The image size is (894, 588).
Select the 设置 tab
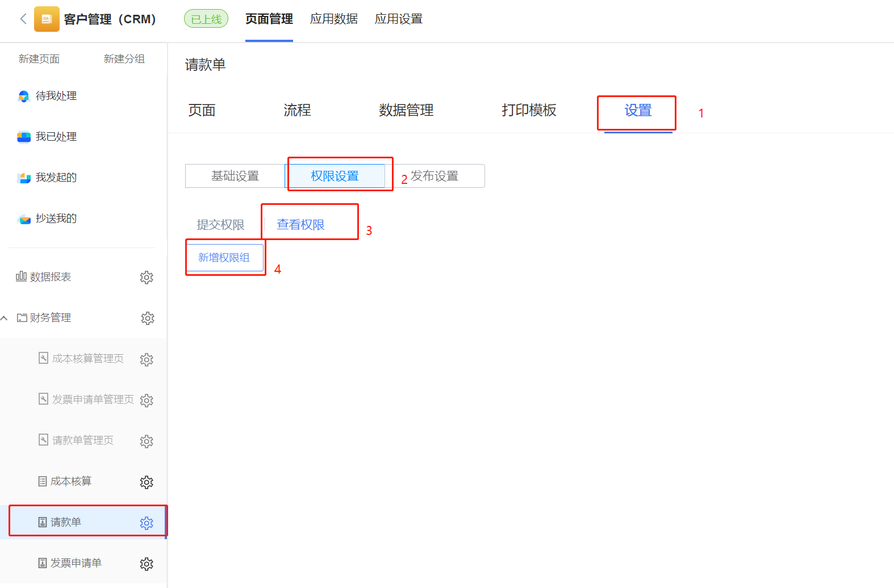pyautogui.click(x=638, y=111)
